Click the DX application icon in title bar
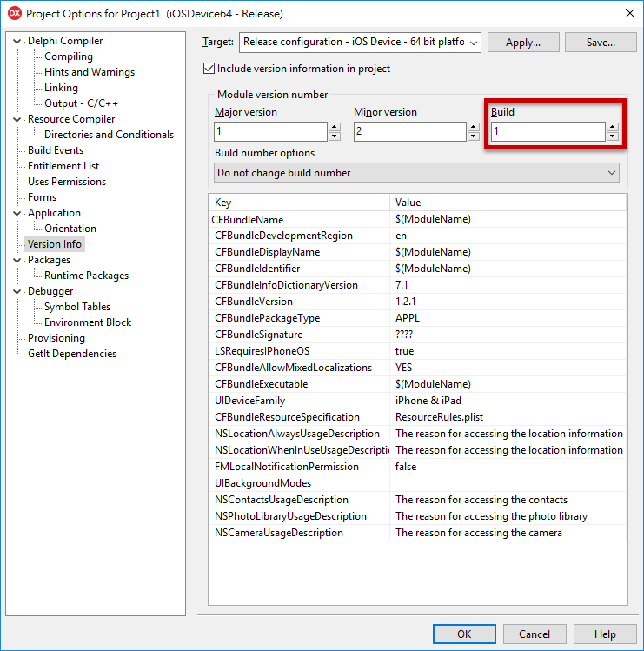Image resolution: width=644 pixels, height=651 pixels. (x=15, y=13)
